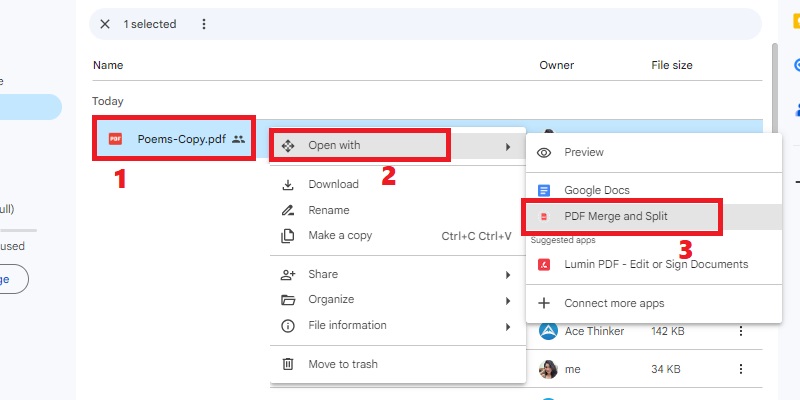Click the Make a copy icon
The image size is (800, 400).
pos(288,236)
